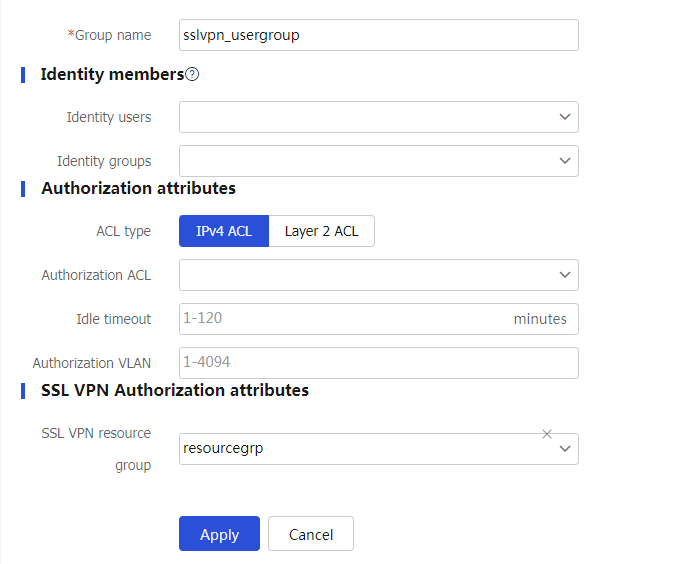The height and width of the screenshot is (564, 683).
Task: Switch ACL type to Layer 2 ACL
Action: click(321, 231)
